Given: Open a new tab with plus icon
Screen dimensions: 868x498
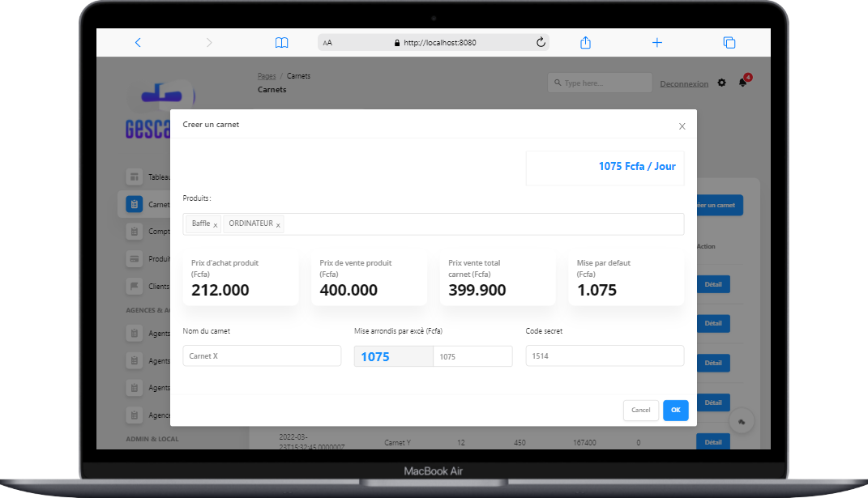Looking at the screenshot, I should click(x=657, y=43).
